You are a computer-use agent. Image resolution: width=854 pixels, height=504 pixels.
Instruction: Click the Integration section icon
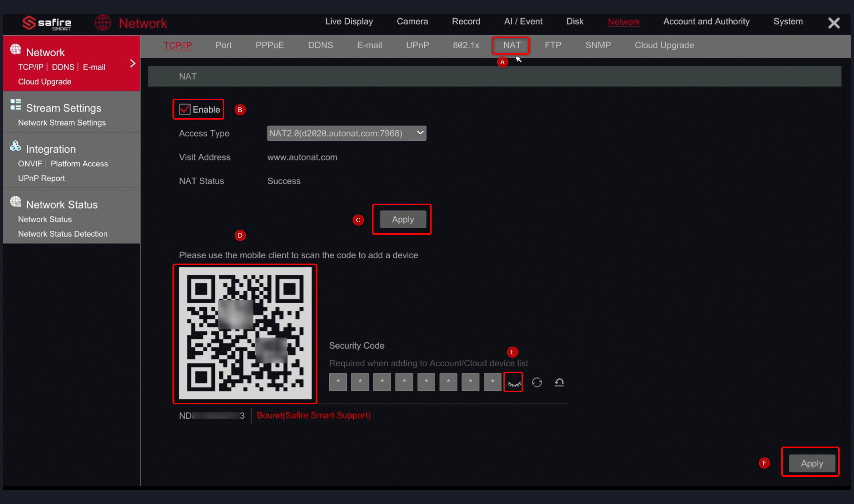(x=15, y=146)
